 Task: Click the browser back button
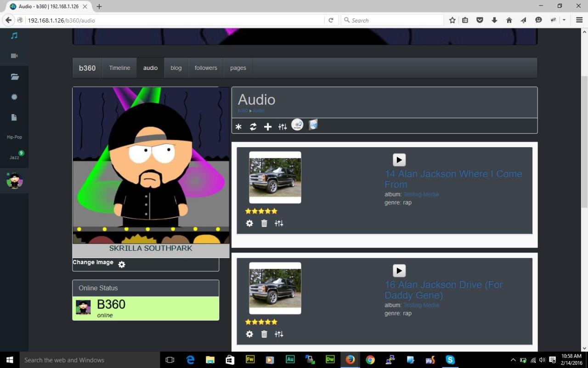coord(8,20)
